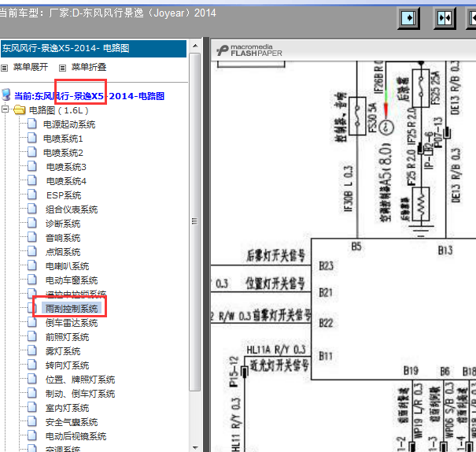Click the menu expand icon beside 菜单展开
Screen dimensions: 476x452
(4, 68)
